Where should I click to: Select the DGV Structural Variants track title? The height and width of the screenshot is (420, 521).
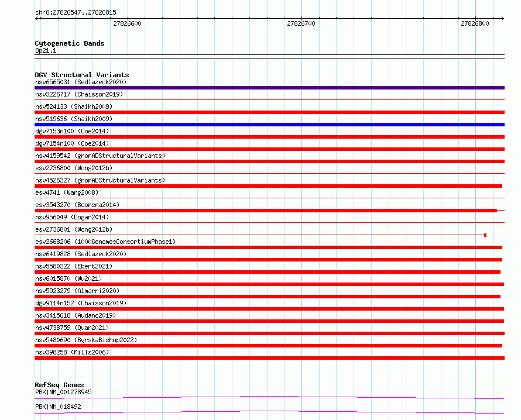[82, 75]
